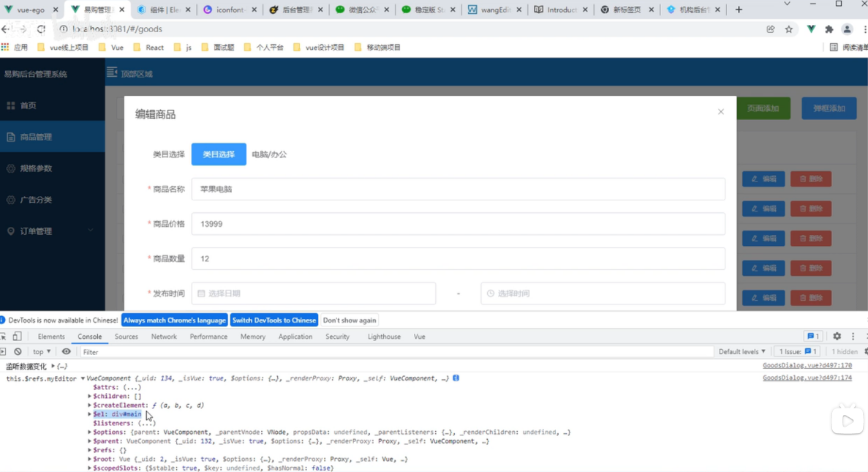Go to 首页 in the sidebar
The width and height of the screenshot is (868, 472).
52,105
